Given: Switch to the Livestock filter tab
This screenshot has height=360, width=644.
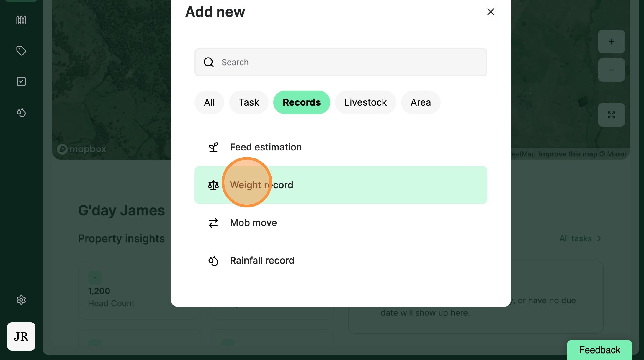Looking at the screenshot, I should point(365,102).
